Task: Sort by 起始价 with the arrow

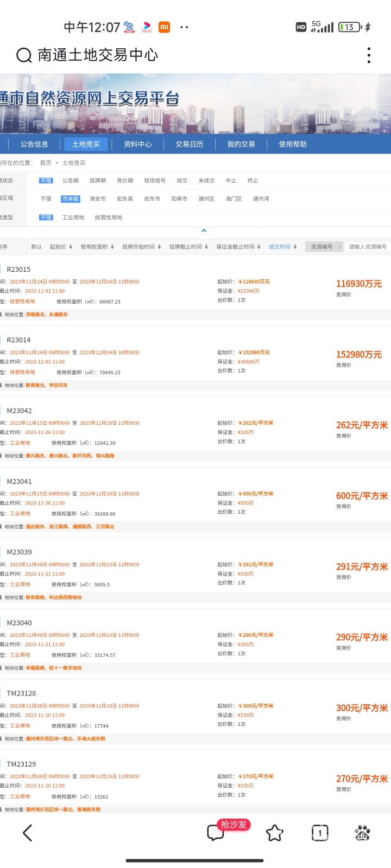Action: point(61,247)
